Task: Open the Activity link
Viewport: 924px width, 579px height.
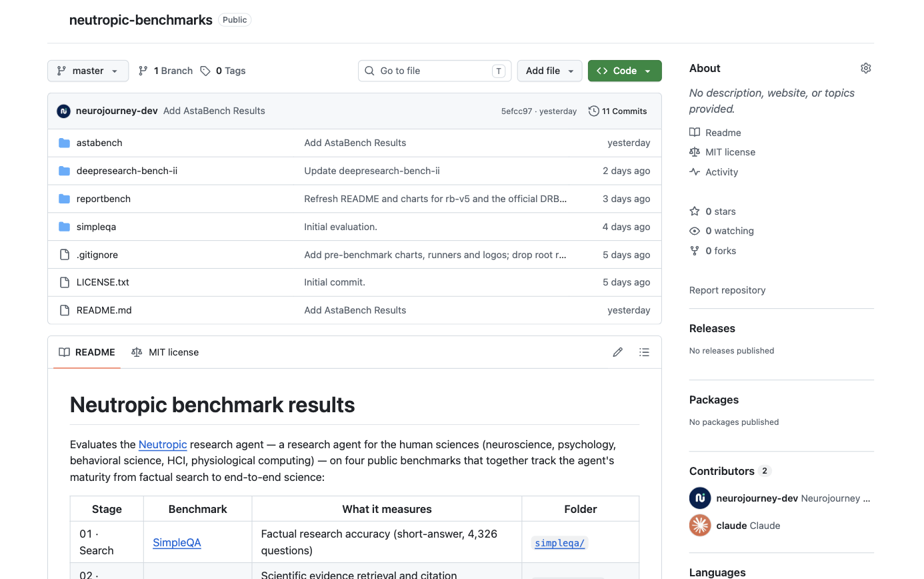Action: pos(714,172)
